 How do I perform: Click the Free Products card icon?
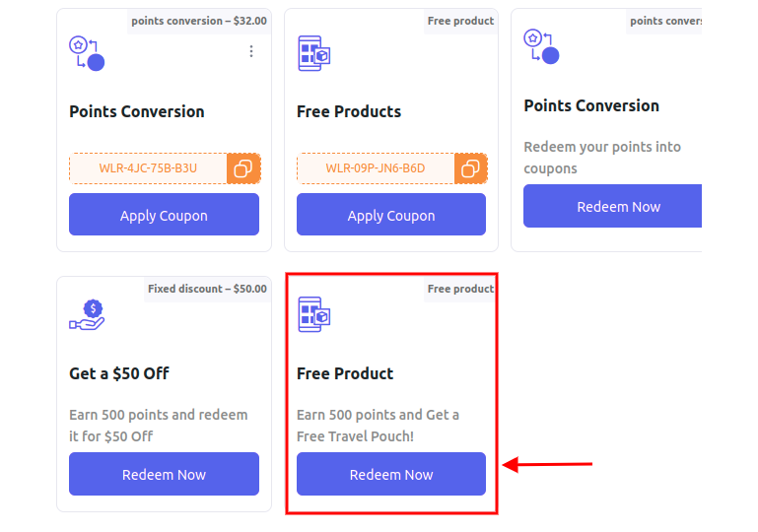[x=314, y=53]
